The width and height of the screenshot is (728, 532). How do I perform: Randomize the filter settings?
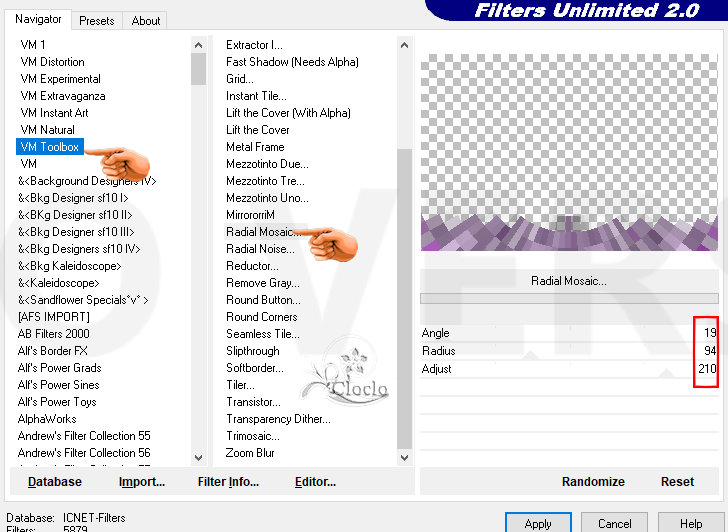[x=593, y=482]
